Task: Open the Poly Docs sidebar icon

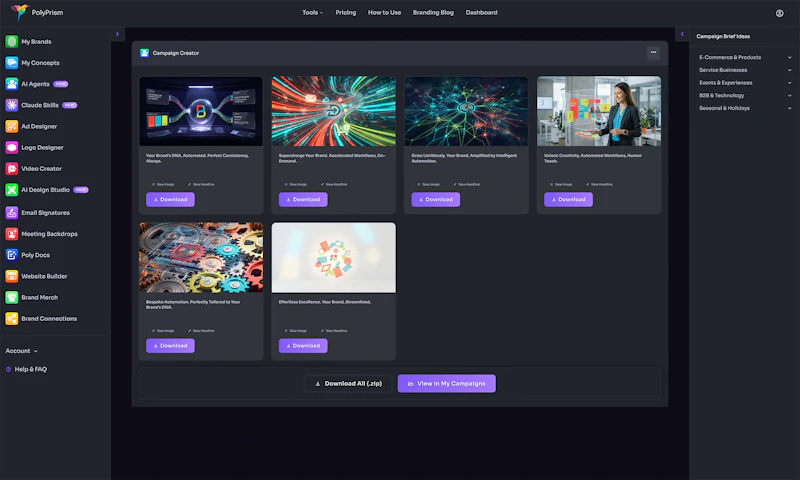Action: (11, 255)
